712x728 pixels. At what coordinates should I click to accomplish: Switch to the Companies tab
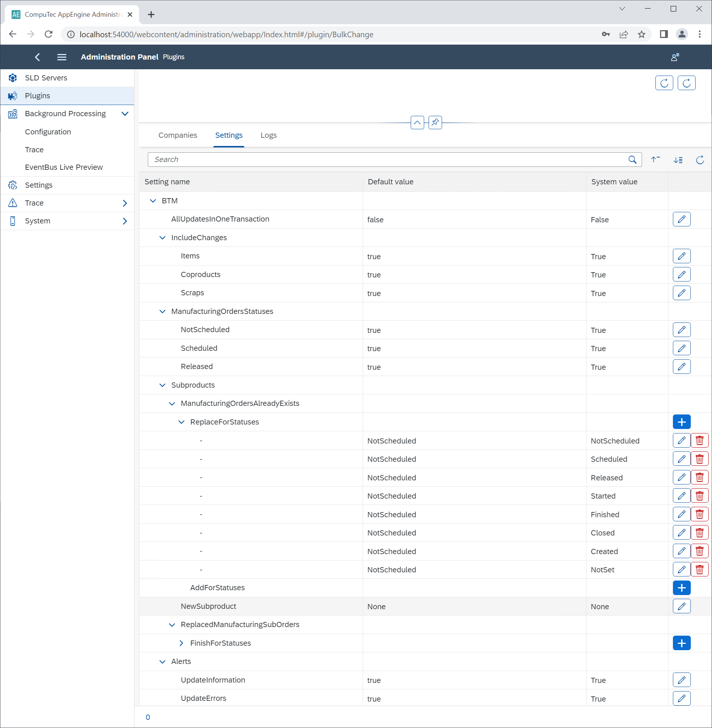pyautogui.click(x=178, y=135)
